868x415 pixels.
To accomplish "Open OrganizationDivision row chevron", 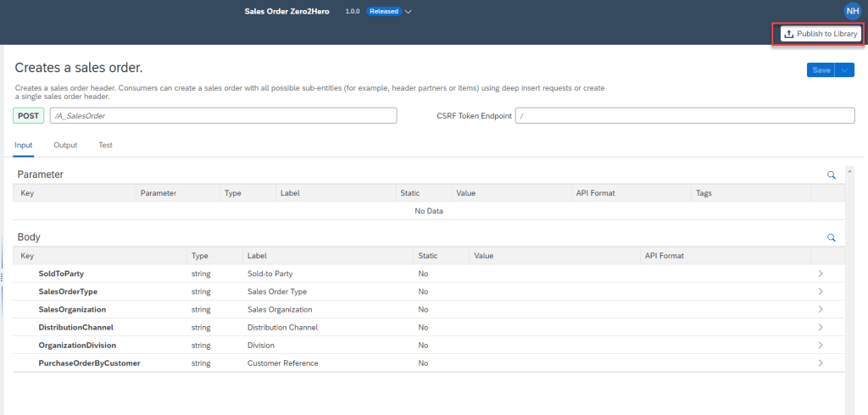I will click(821, 346).
